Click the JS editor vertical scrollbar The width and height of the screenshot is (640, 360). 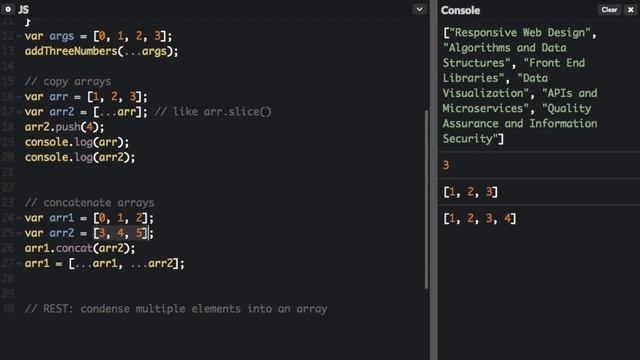[427, 199]
